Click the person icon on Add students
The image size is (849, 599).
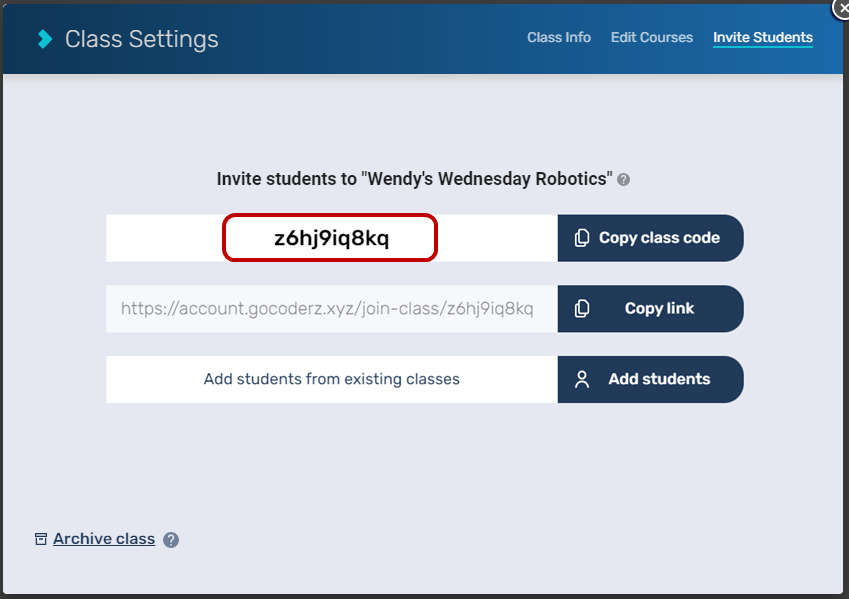pyautogui.click(x=582, y=380)
